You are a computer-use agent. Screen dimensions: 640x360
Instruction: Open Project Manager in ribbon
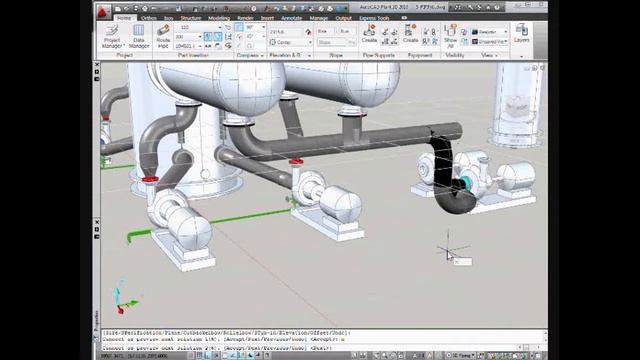pyautogui.click(x=111, y=36)
